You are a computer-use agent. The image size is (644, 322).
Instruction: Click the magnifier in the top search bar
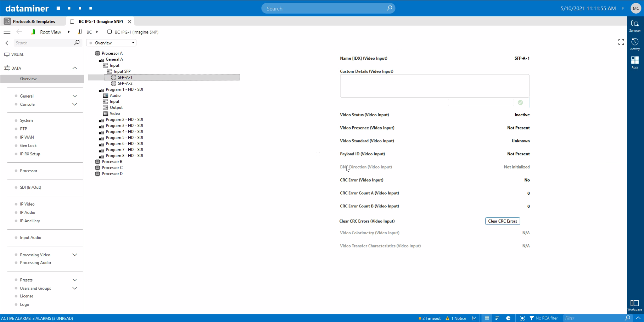tap(389, 8)
